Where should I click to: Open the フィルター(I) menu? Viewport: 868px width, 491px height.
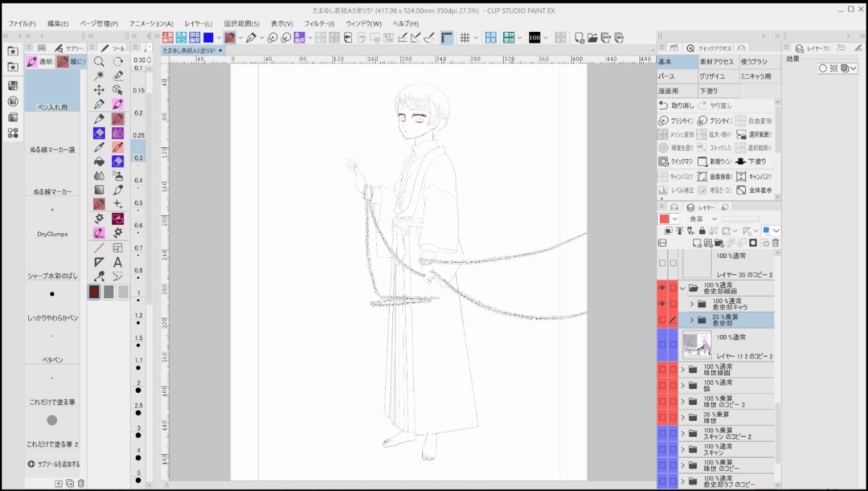point(319,23)
